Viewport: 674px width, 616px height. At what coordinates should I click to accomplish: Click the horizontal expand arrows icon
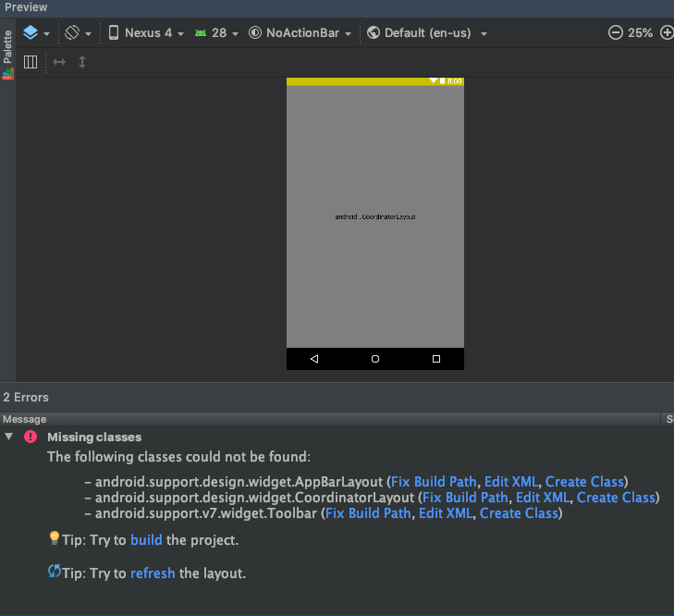point(59,62)
